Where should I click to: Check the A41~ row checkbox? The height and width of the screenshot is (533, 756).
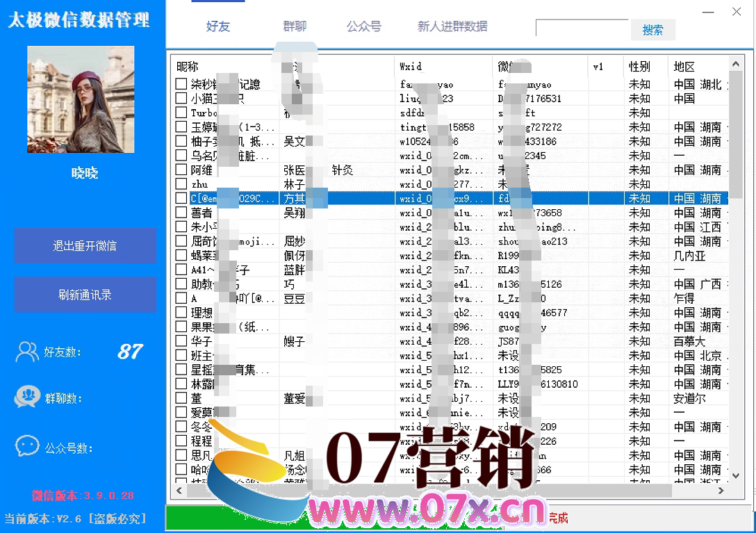coord(181,270)
